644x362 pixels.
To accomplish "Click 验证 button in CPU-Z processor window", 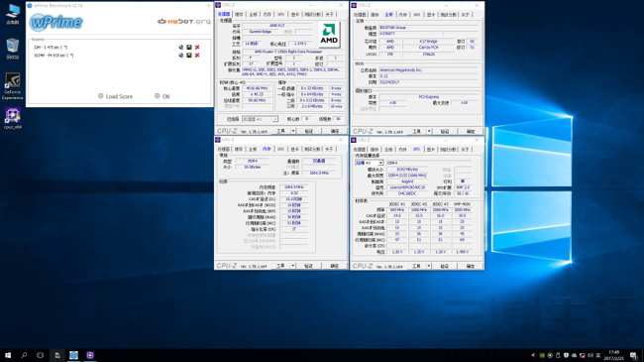I will point(309,131).
